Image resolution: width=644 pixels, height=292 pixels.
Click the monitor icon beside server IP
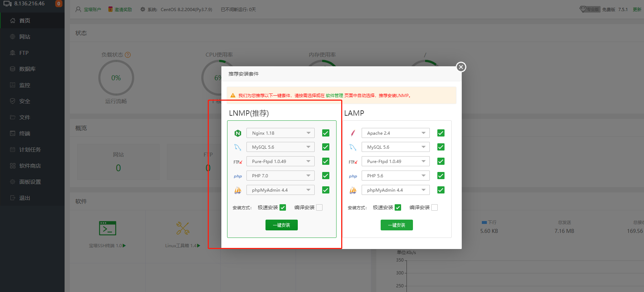coord(8,4)
